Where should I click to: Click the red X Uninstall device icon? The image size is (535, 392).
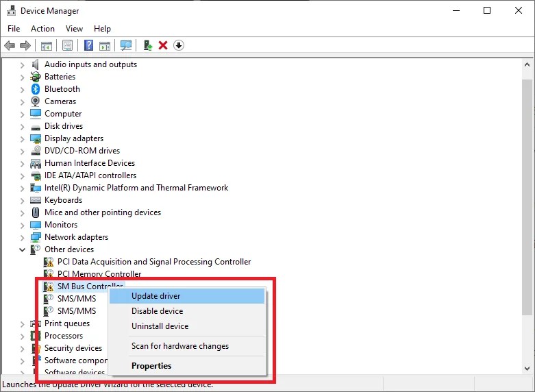point(163,45)
